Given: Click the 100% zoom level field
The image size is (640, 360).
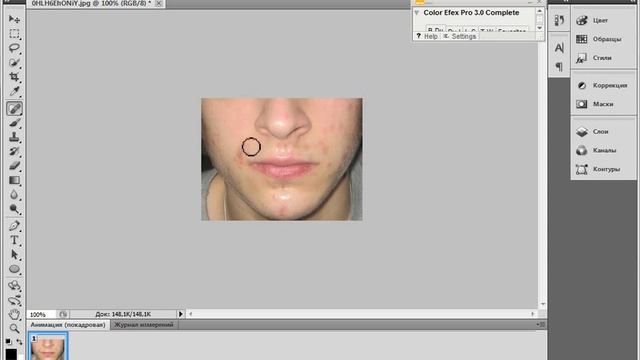Looking at the screenshot, I should click(41, 314).
